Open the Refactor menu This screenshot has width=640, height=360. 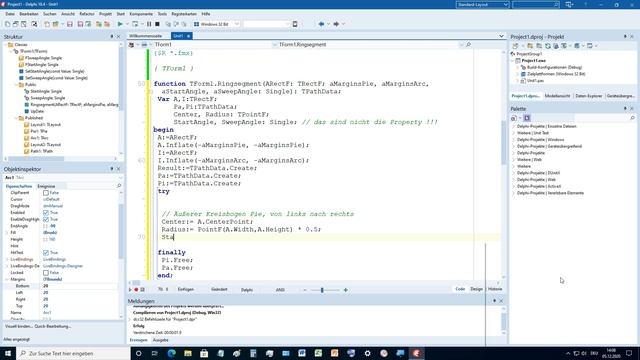click(87, 14)
